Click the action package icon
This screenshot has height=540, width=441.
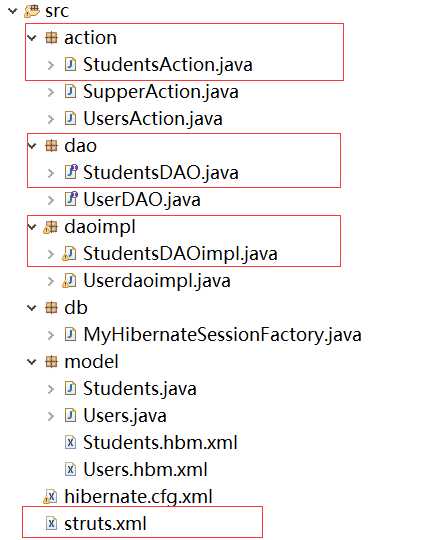(51, 38)
